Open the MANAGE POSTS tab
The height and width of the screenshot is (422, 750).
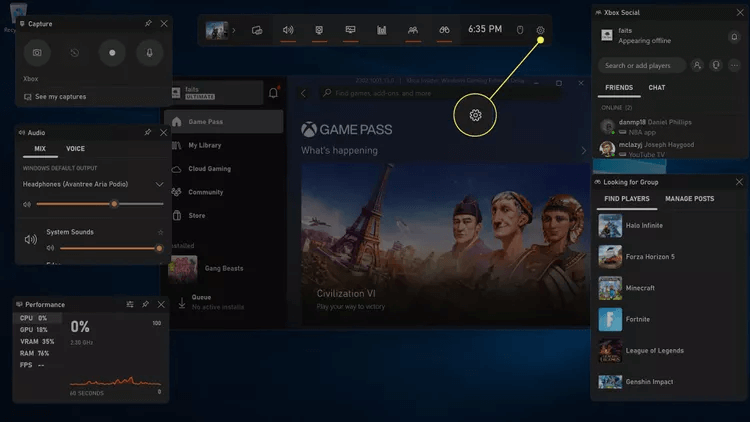tap(689, 199)
